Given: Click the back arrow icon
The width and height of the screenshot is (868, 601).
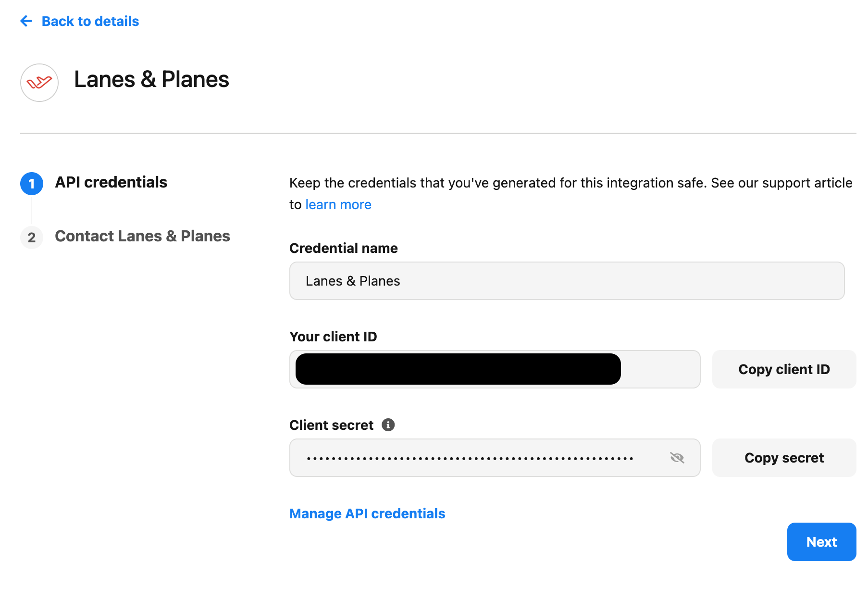Looking at the screenshot, I should pyautogui.click(x=26, y=21).
